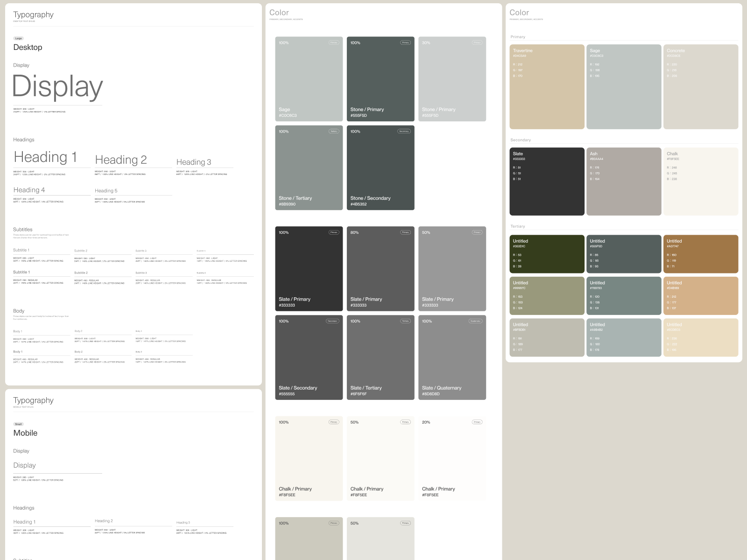Select the Travertine color card
Viewport: 747px width, 560px height.
coord(547,87)
